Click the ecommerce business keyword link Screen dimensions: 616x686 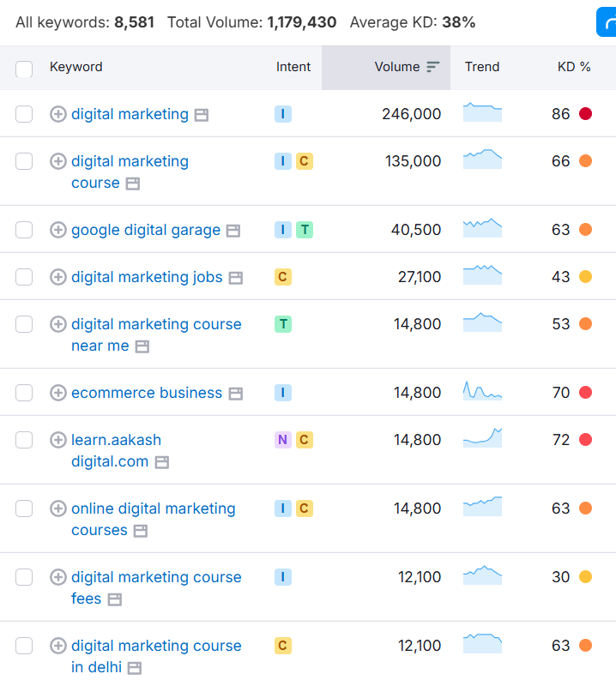(146, 393)
